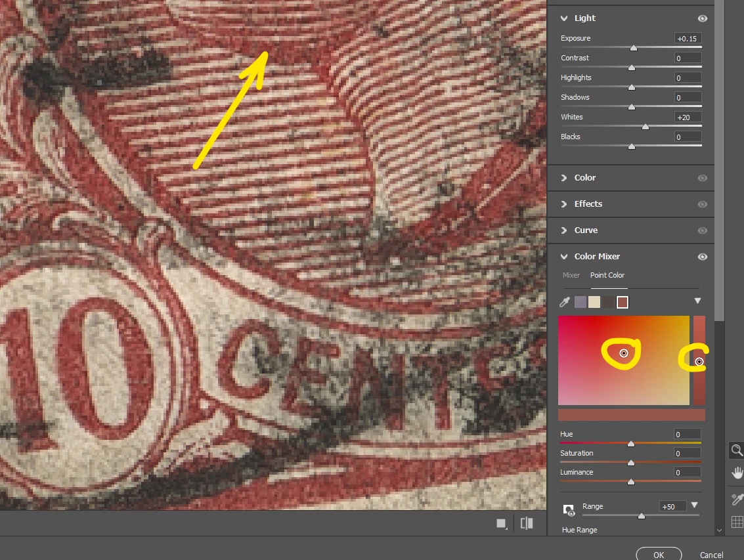Toggle before/after split view icon
The height and width of the screenshot is (560, 744).
(x=527, y=523)
